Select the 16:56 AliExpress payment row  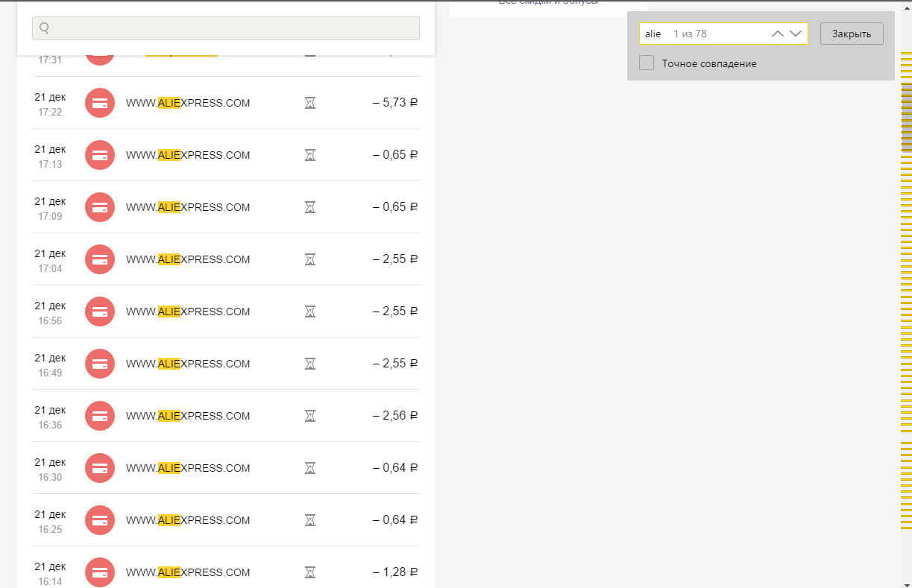click(226, 312)
